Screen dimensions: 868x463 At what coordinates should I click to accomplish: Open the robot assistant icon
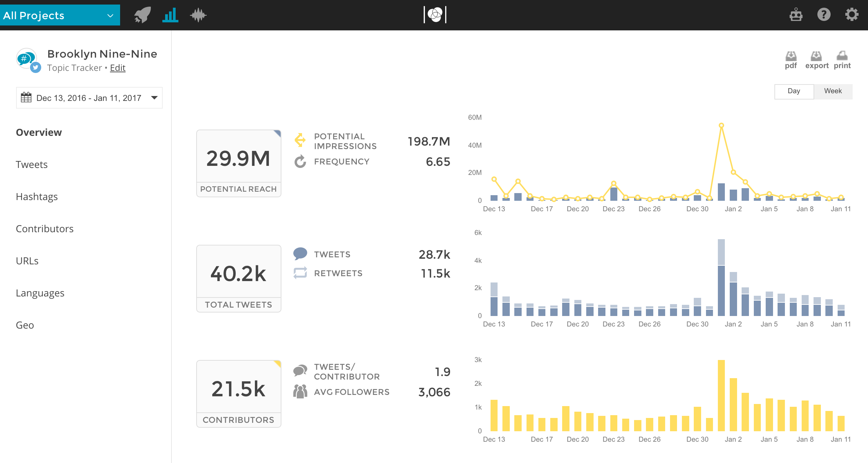796,15
